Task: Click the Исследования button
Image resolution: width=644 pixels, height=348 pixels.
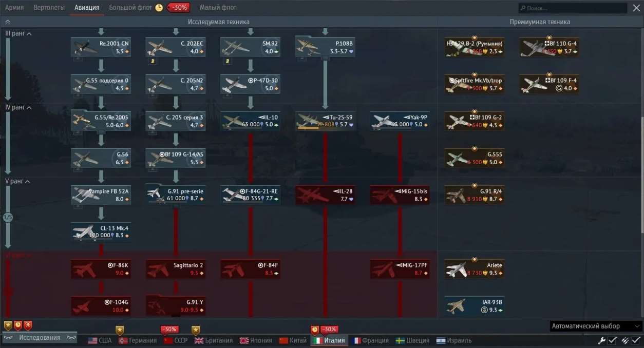Action: coord(40,338)
